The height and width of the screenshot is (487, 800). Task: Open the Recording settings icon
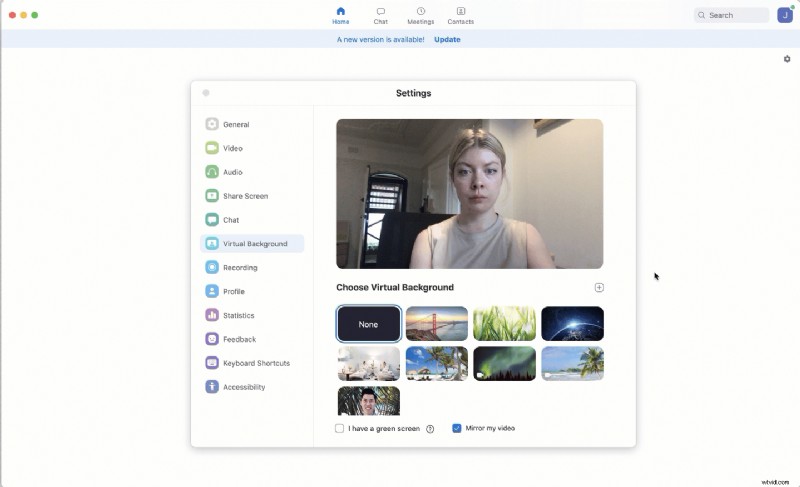click(212, 267)
